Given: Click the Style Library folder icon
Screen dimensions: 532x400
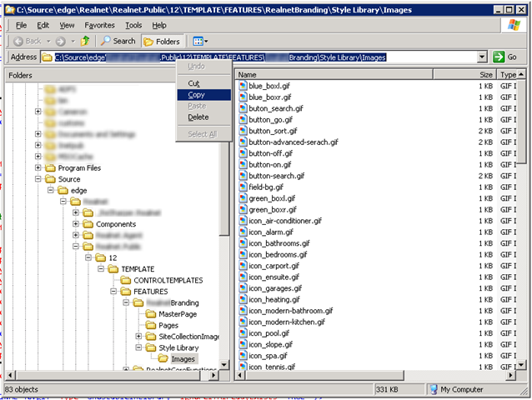Looking at the screenshot, I should [x=151, y=347].
